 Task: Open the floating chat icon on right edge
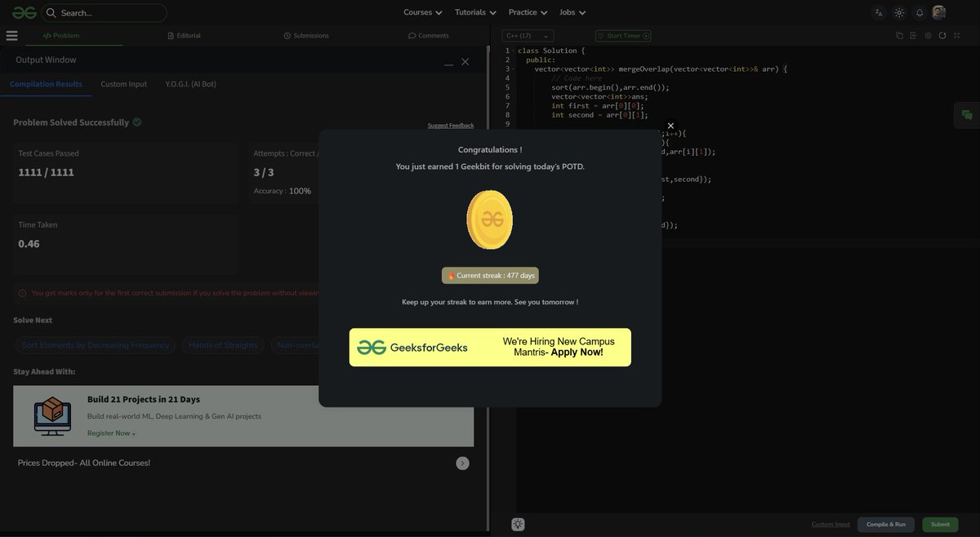[967, 115]
